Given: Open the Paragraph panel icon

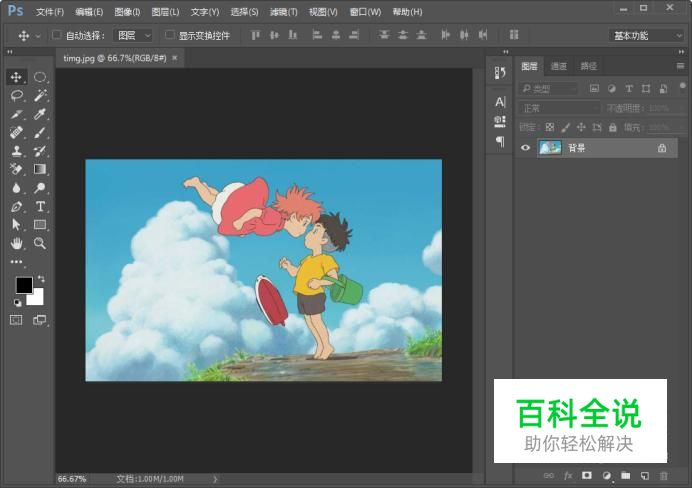Looking at the screenshot, I should point(500,141).
